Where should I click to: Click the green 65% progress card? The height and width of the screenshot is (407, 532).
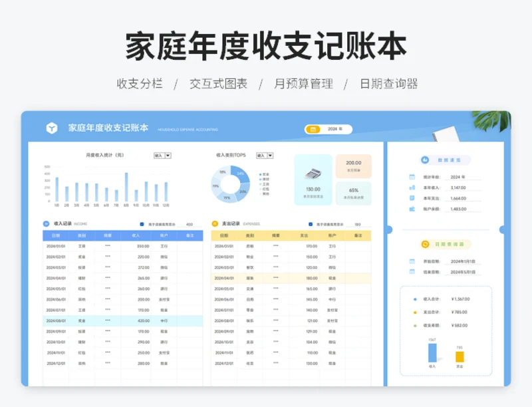click(x=354, y=194)
